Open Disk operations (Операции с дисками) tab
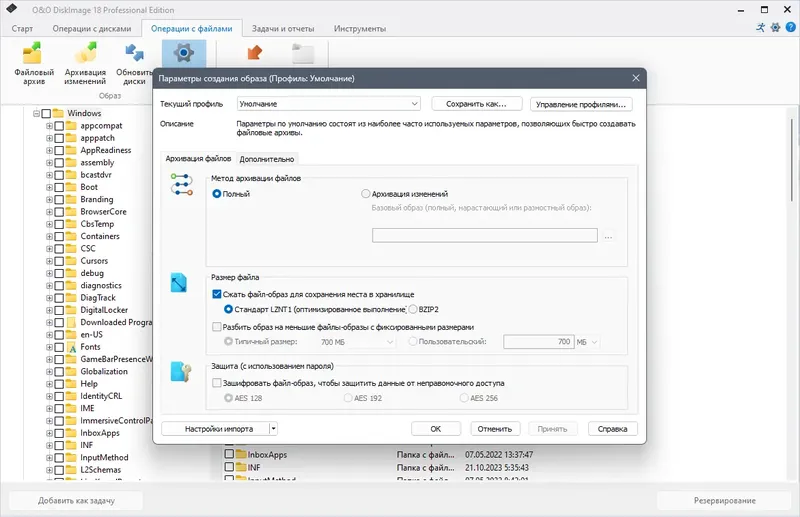Screen dimensions: 800x517 click(92, 29)
